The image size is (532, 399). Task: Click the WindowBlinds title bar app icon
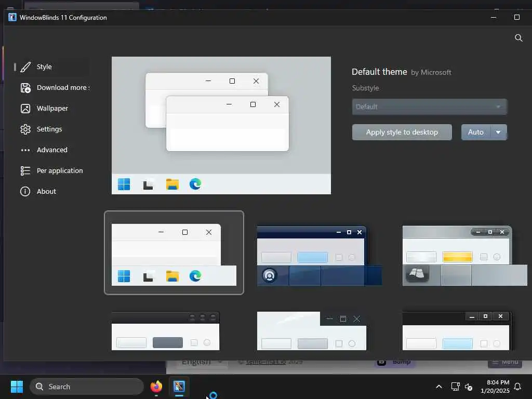(x=12, y=17)
